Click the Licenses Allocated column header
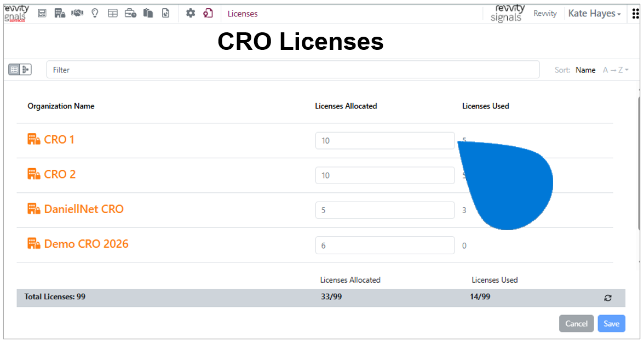This screenshot has height=343, width=644. click(x=346, y=106)
